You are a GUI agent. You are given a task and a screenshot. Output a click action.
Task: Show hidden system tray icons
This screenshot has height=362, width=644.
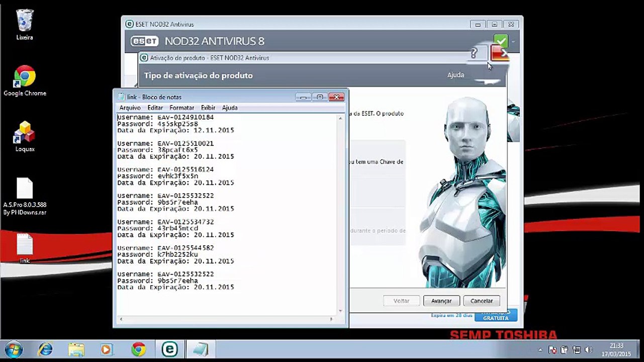540,350
